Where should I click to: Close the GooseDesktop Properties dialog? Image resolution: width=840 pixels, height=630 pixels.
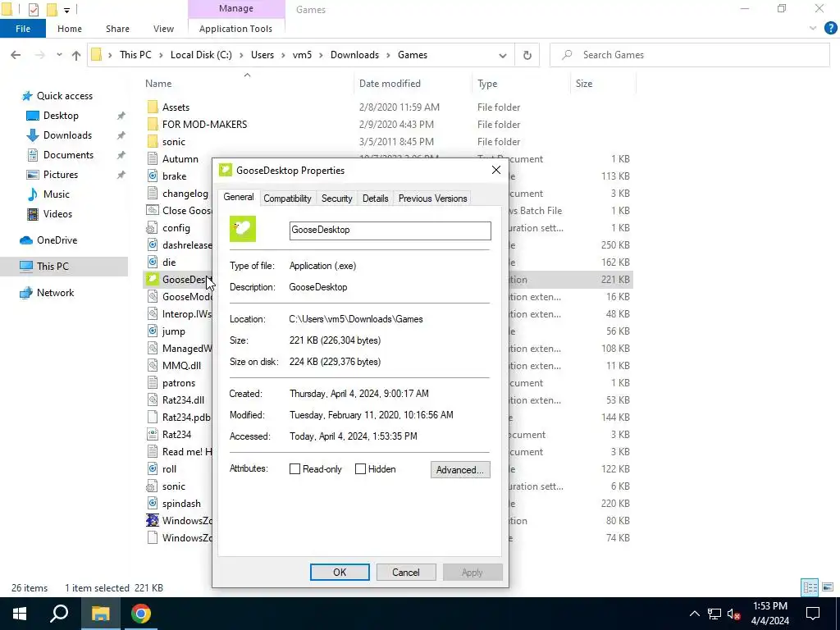[496, 170]
